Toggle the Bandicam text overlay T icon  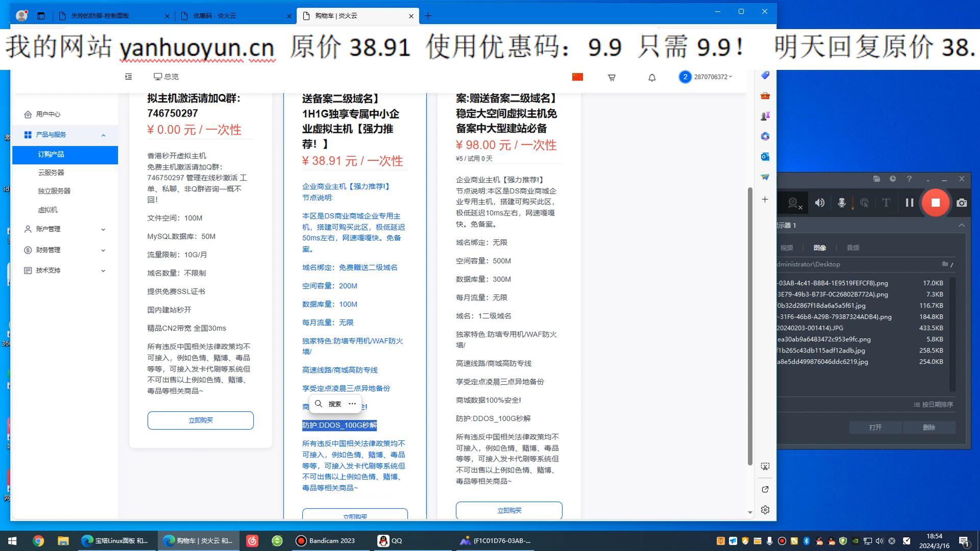click(x=886, y=203)
